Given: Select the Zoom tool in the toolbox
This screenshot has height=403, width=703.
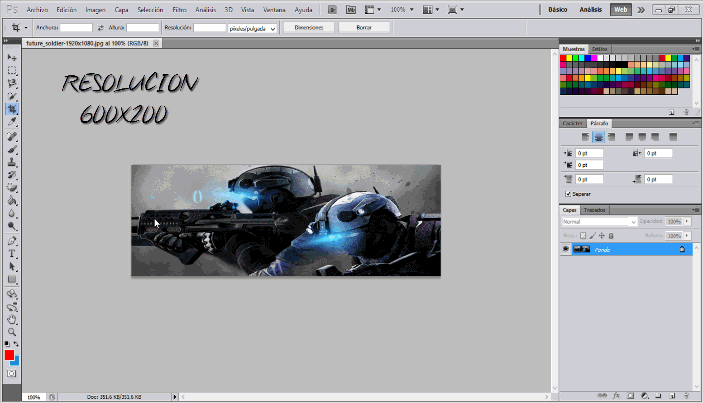Looking at the screenshot, I should point(12,332).
